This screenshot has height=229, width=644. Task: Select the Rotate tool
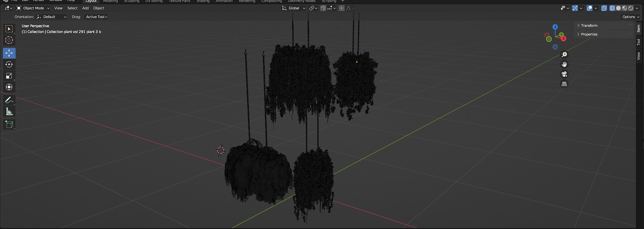[x=9, y=64]
